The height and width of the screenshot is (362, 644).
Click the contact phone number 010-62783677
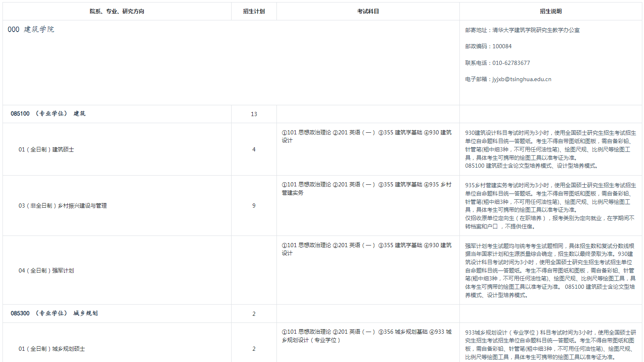(x=511, y=63)
